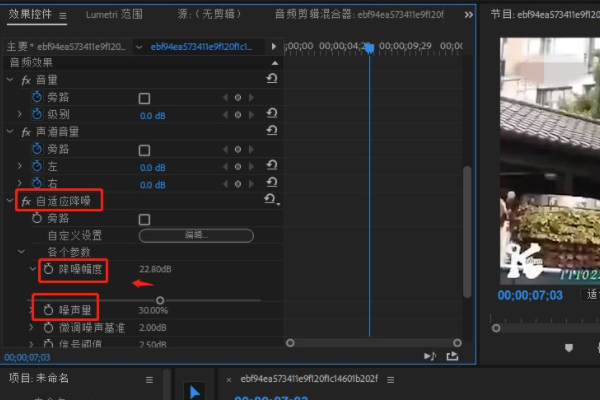Viewport: 600px width, 400px height.
Task: Collapse the 降噪幅度 parameter
Action: (33, 269)
